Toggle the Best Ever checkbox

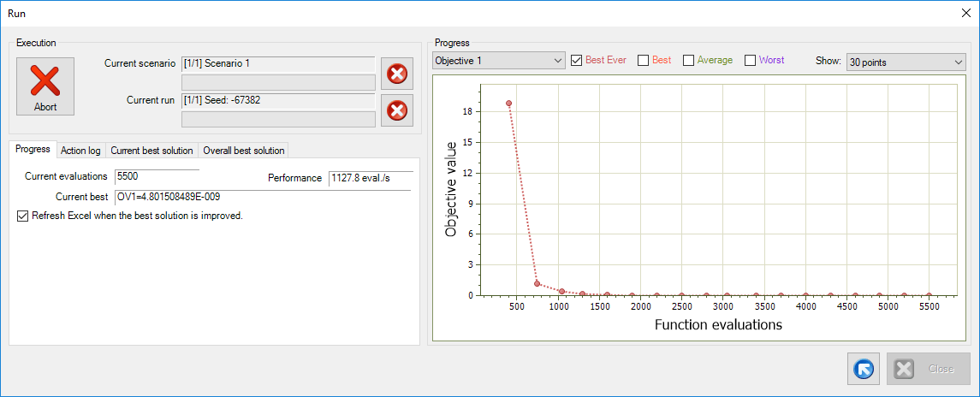577,61
